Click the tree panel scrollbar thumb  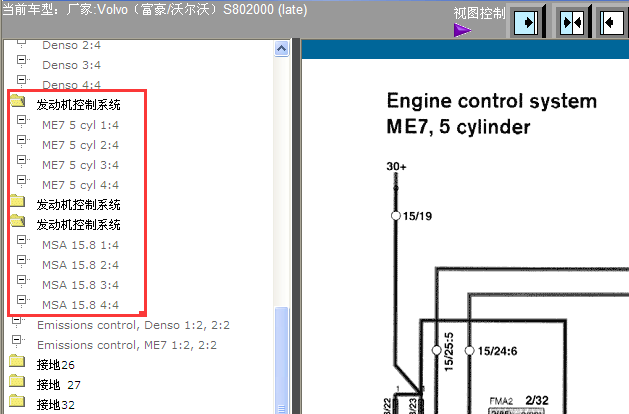pyautogui.click(x=282, y=359)
